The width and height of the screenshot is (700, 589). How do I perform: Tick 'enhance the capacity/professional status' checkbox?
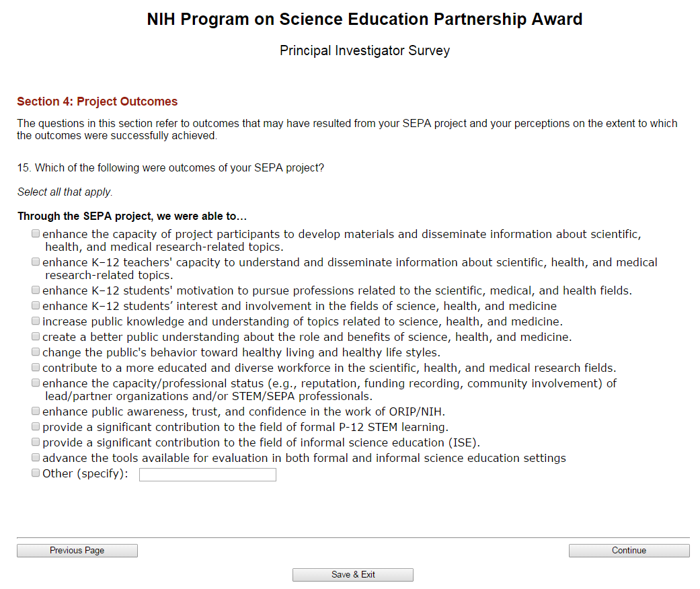tap(35, 383)
